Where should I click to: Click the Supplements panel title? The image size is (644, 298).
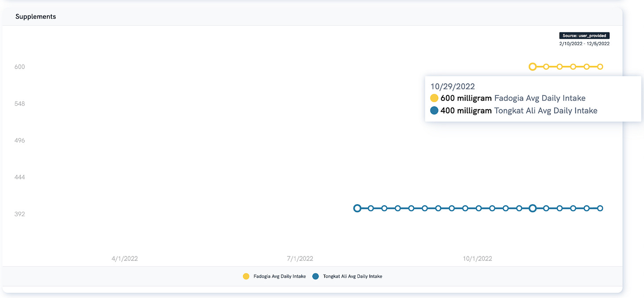point(35,16)
